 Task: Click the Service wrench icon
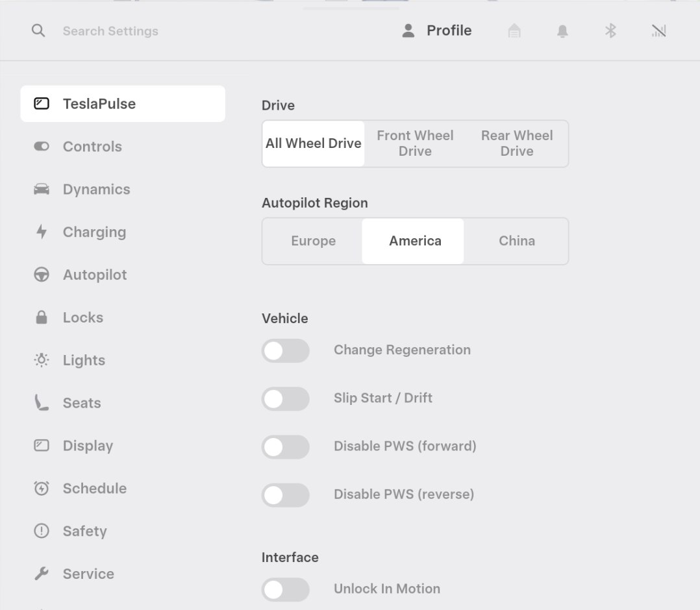42,574
